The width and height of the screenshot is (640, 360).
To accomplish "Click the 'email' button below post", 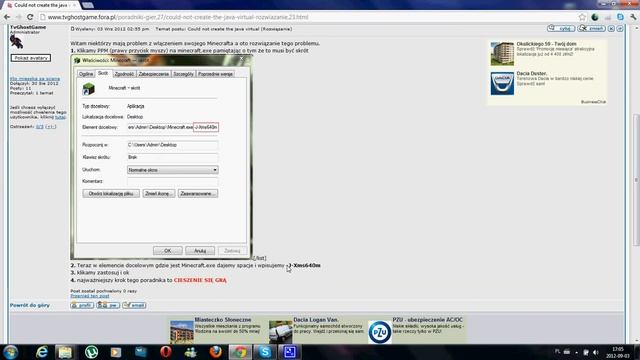I will (134, 305).
